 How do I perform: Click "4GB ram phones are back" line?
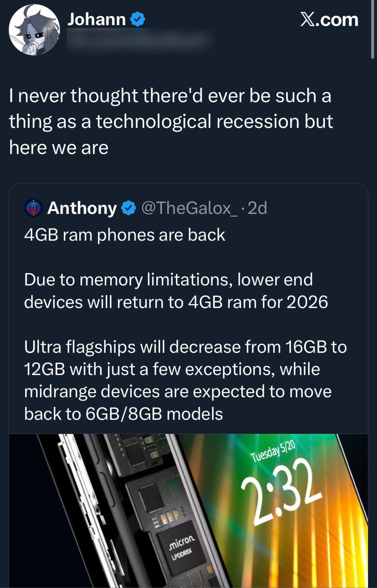click(124, 235)
